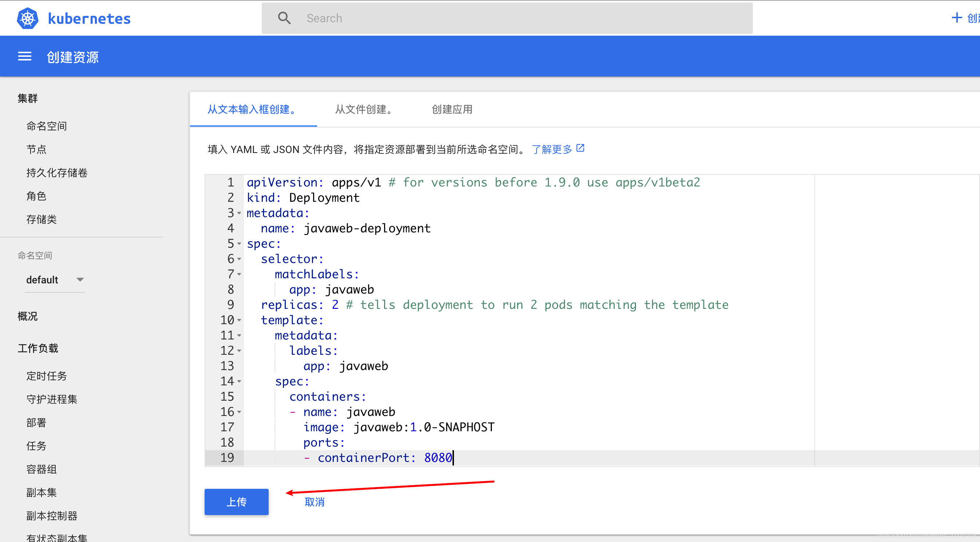Click the 'image: javaweb:1.0-SNAPHOST' line
The image size is (980, 542).
click(x=399, y=427)
